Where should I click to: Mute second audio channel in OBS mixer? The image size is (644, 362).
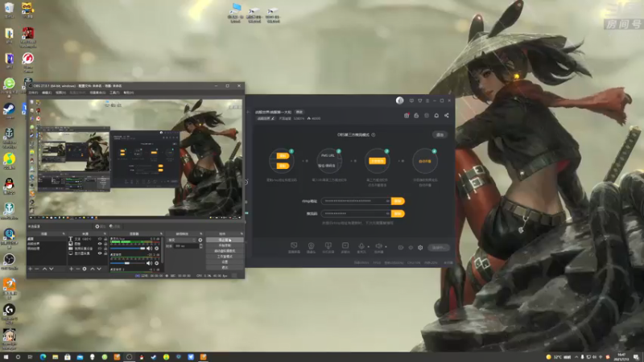coord(150,263)
